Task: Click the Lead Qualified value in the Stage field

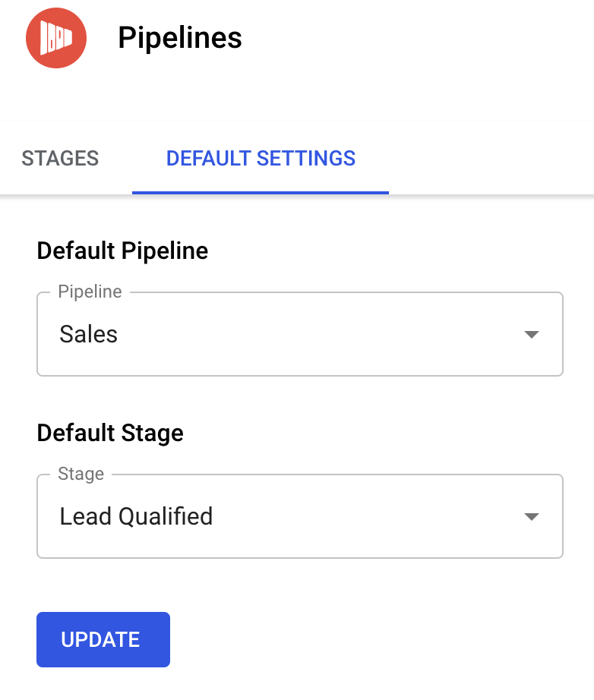Action: point(136,516)
